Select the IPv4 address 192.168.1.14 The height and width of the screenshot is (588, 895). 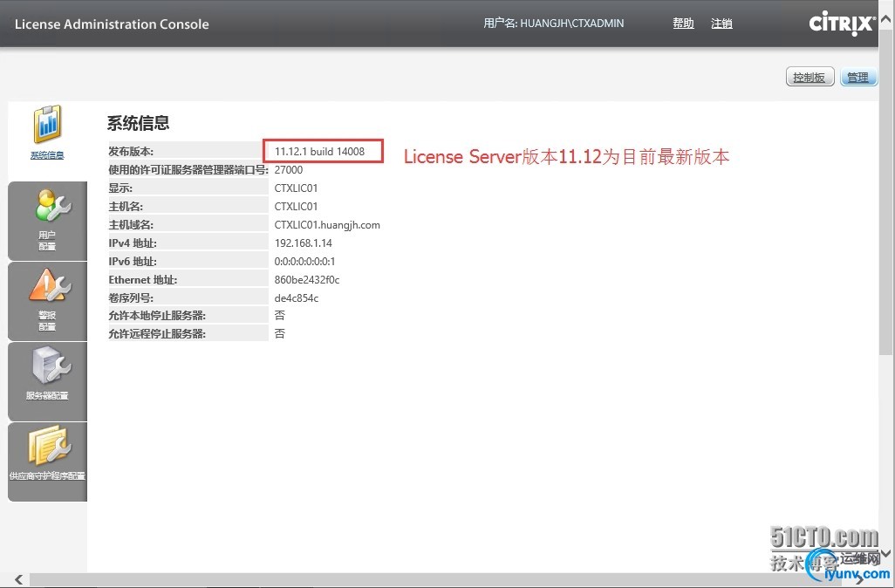coord(303,243)
